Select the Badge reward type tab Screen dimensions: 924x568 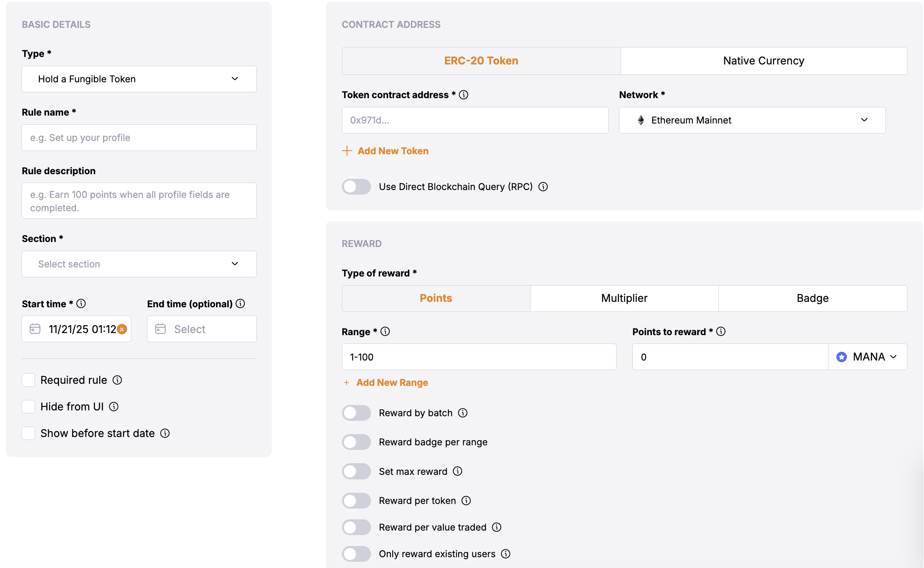click(812, 298)
